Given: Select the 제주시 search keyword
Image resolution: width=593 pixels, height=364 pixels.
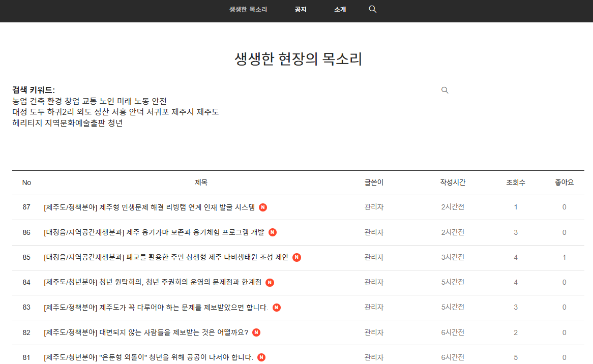Looking at the screenshot, I should pyautogui.click(x=183, y=112).
